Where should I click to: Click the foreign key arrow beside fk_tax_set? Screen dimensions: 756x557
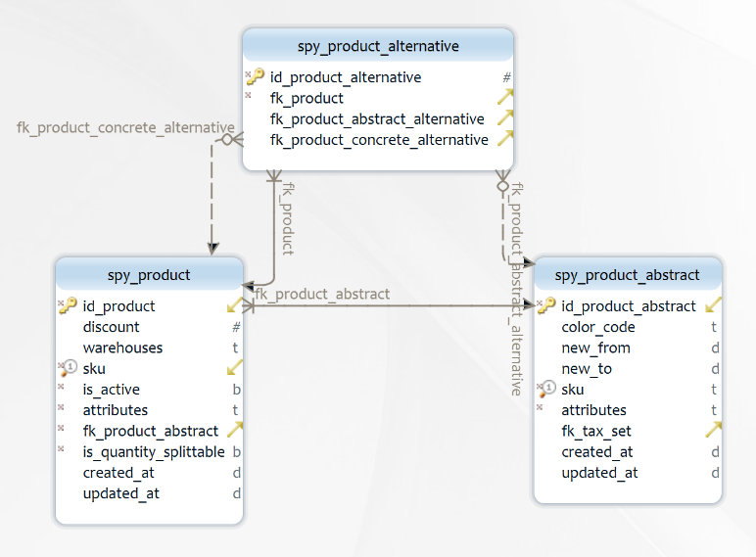[x=713, y=431]
